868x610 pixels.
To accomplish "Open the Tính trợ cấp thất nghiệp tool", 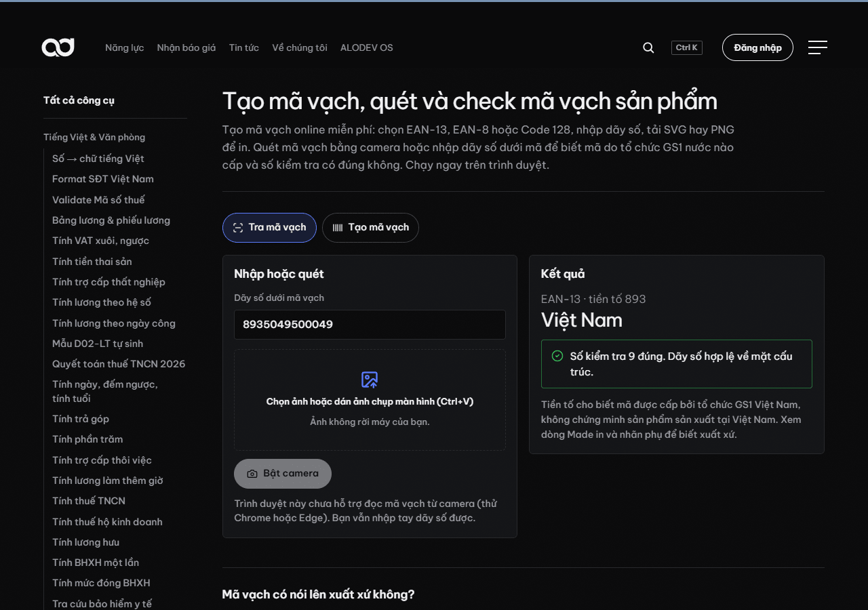I will [x=108, y=282].
